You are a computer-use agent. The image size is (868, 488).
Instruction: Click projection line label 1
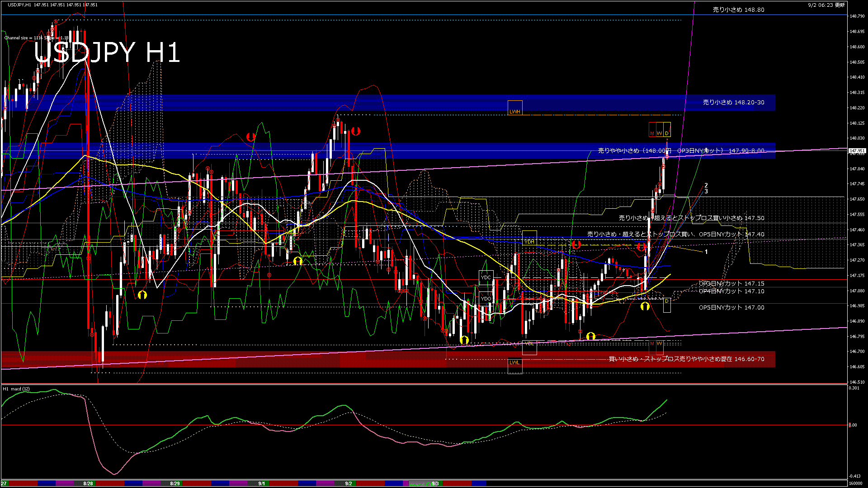706,252
